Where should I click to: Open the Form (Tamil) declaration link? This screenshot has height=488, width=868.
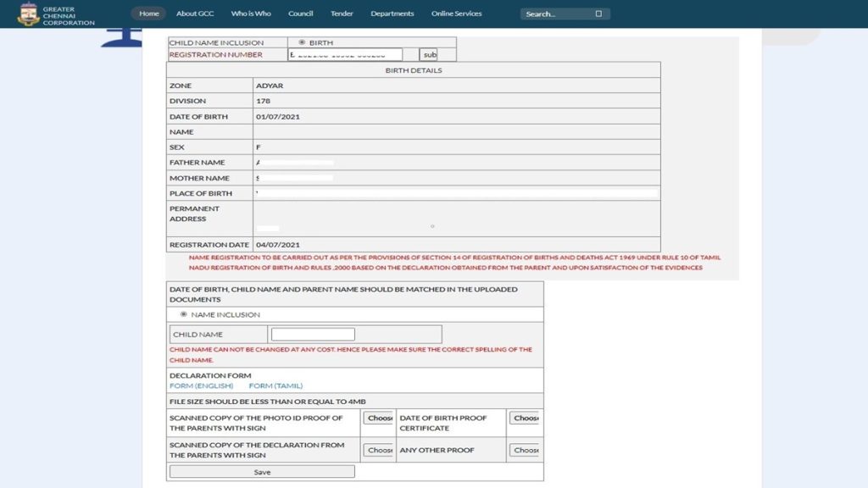275,385
